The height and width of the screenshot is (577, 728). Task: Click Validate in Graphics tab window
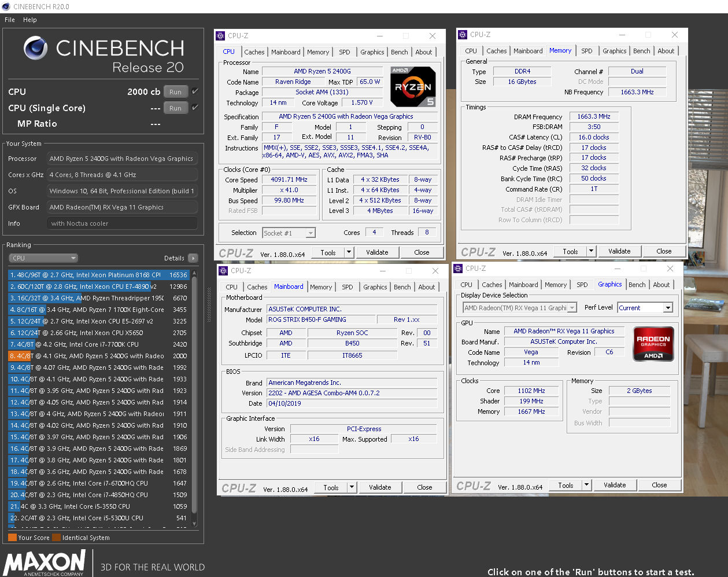point(615,485)
